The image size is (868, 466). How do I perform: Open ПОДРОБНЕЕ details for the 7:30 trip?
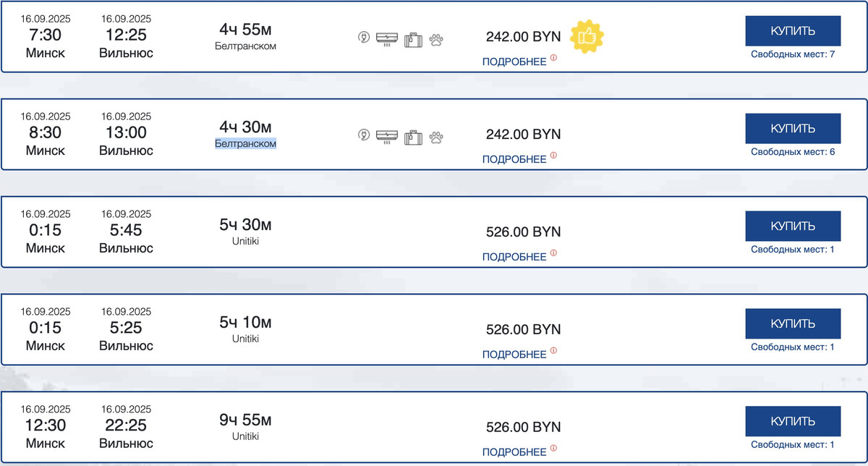pos(514,62)
